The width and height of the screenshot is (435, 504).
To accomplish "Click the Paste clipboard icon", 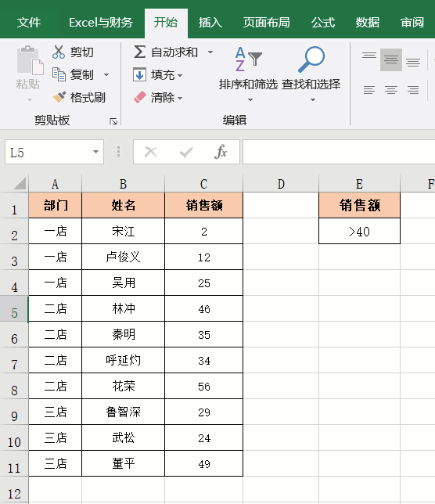I will coord(30,60).
